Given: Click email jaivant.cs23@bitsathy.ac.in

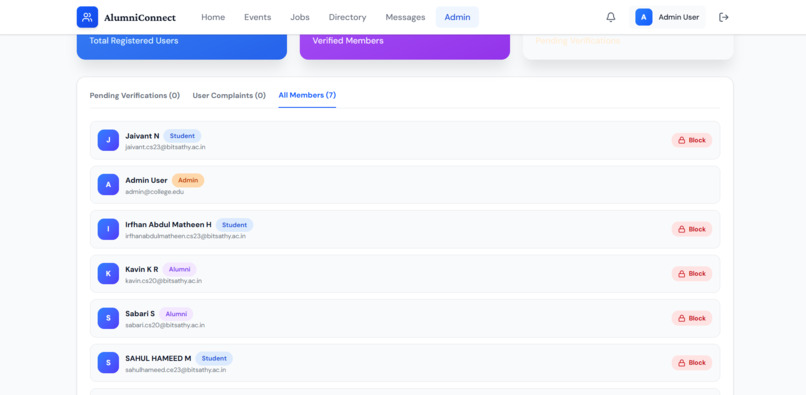Looking at the screenshot, I should pos(166,147).
